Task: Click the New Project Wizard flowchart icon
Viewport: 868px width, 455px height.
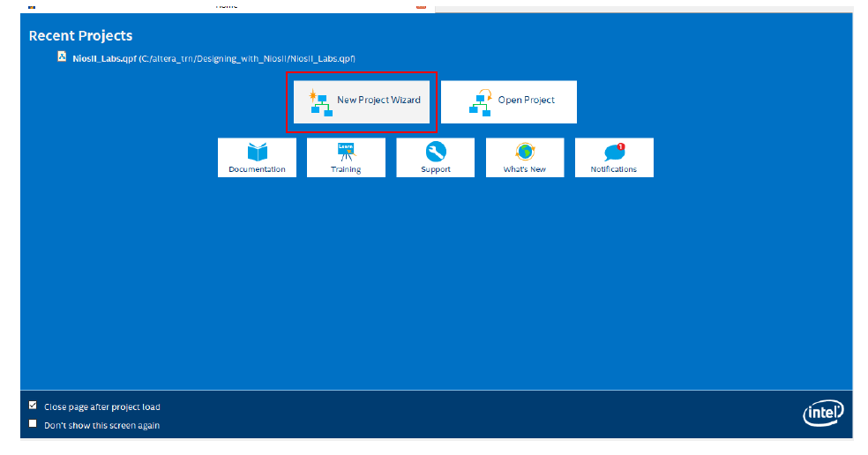Action: 320,102
